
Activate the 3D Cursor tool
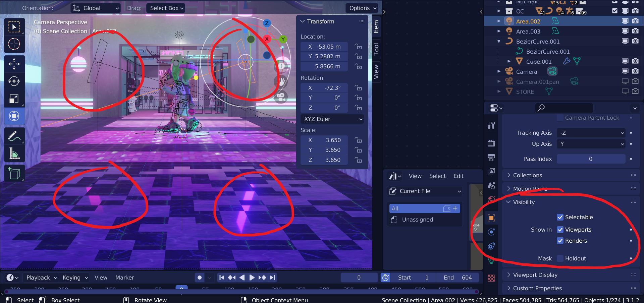[14, 44]
